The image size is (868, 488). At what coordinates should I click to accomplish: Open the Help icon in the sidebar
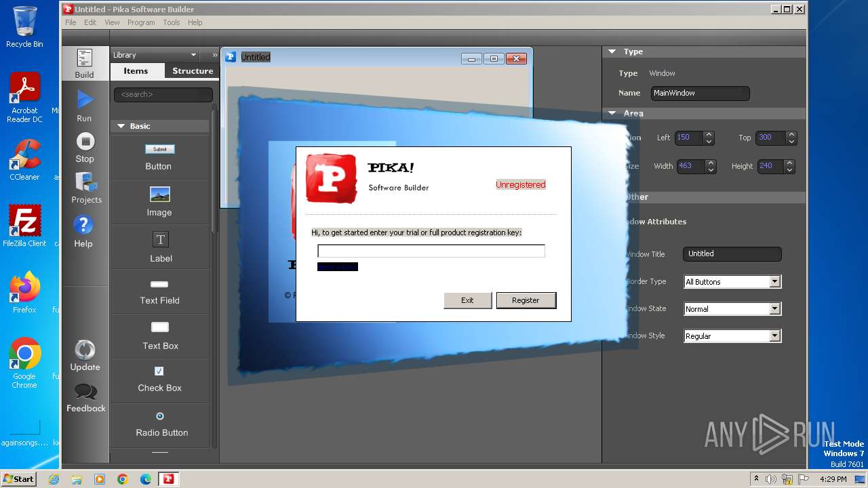pyautogui.click(x=83, y=231)
